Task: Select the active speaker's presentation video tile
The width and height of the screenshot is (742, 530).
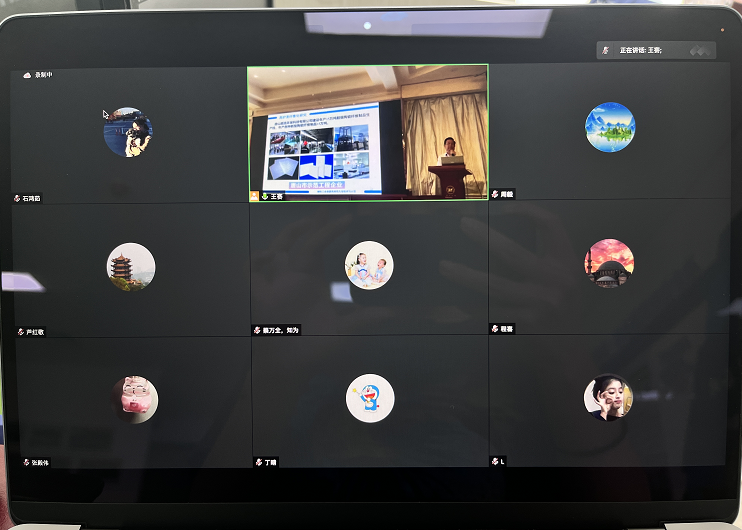Action: pyautogui.click(x=367, y=131)
